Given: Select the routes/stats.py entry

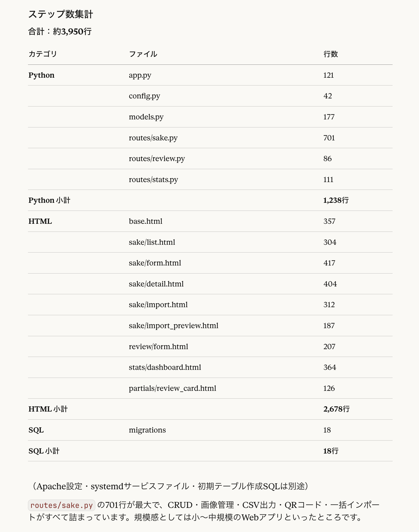Looking at the screenshot, I should point(153,179).
